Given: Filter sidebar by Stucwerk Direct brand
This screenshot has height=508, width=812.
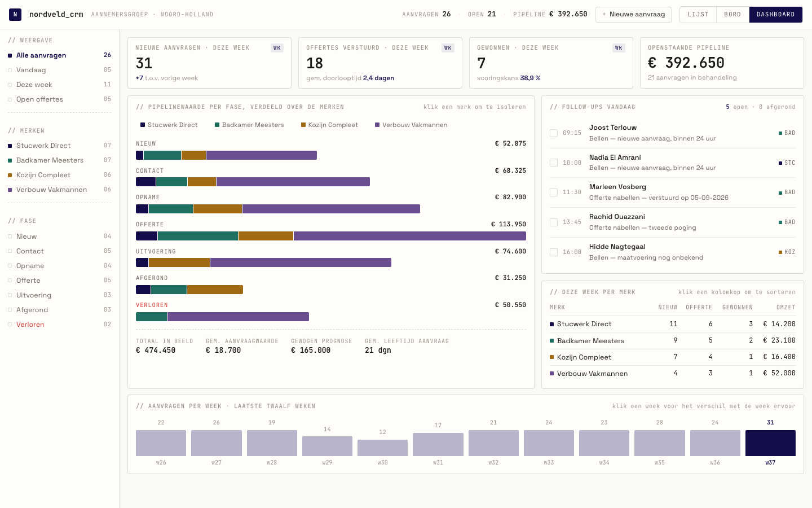Looking at the screenshot, I should (59, 146).
